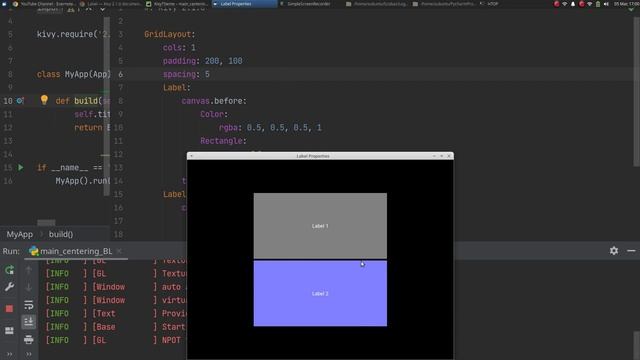Rerun main_centering_BL with the green rerun icon
Image resolution: width=640 pixels, height=360 pixels.
coord(9,270)
